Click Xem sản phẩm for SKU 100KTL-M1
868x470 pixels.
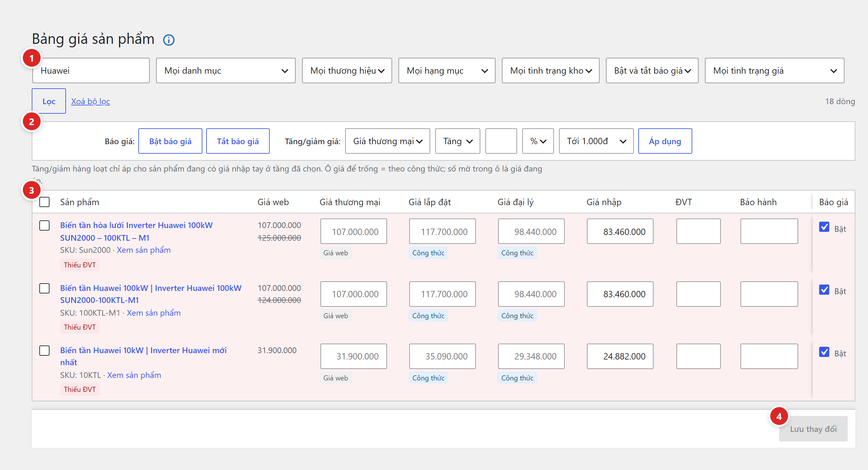[x=153, y=313]
